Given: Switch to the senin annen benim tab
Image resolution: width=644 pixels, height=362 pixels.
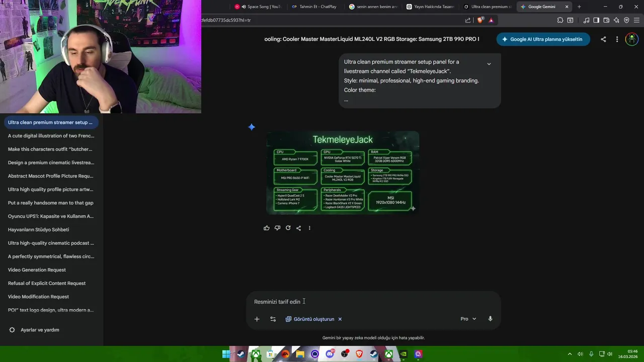Looking at the screenshot, I should pos(373,7).
